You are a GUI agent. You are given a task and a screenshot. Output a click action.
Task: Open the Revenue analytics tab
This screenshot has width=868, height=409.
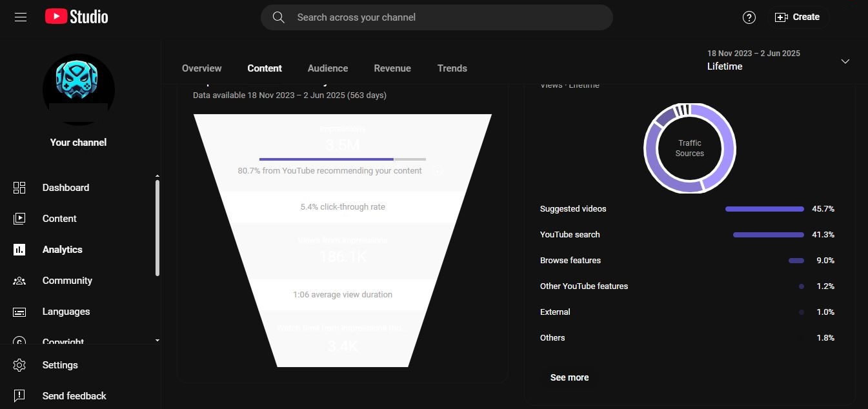click(392, 68)
